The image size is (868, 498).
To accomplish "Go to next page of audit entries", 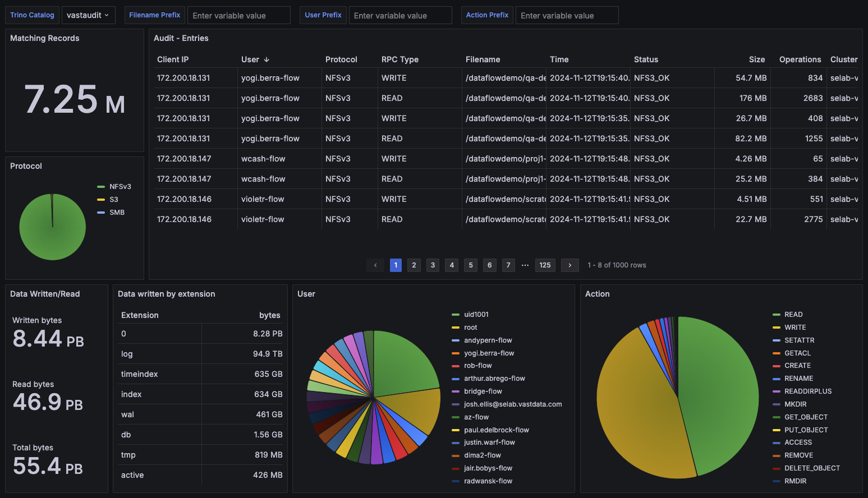I will coord(570,265).
